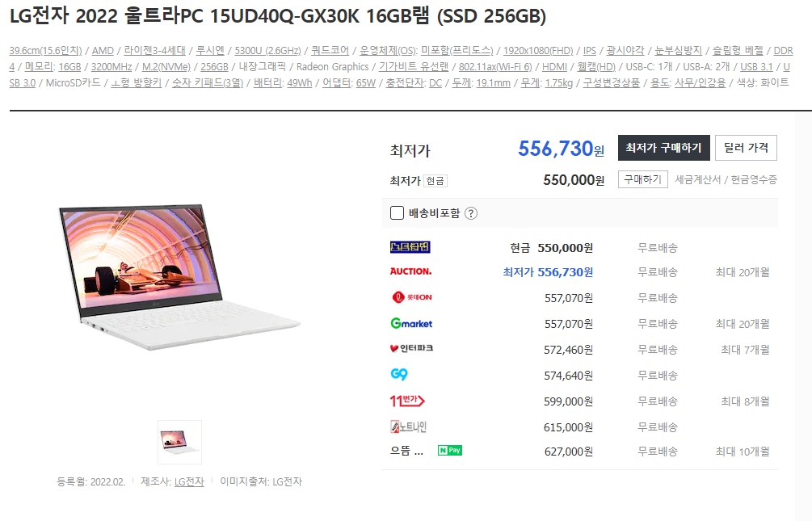Click the main laptop product image
812x521 pixels.
pyautogui.click(x=179, y=277)
